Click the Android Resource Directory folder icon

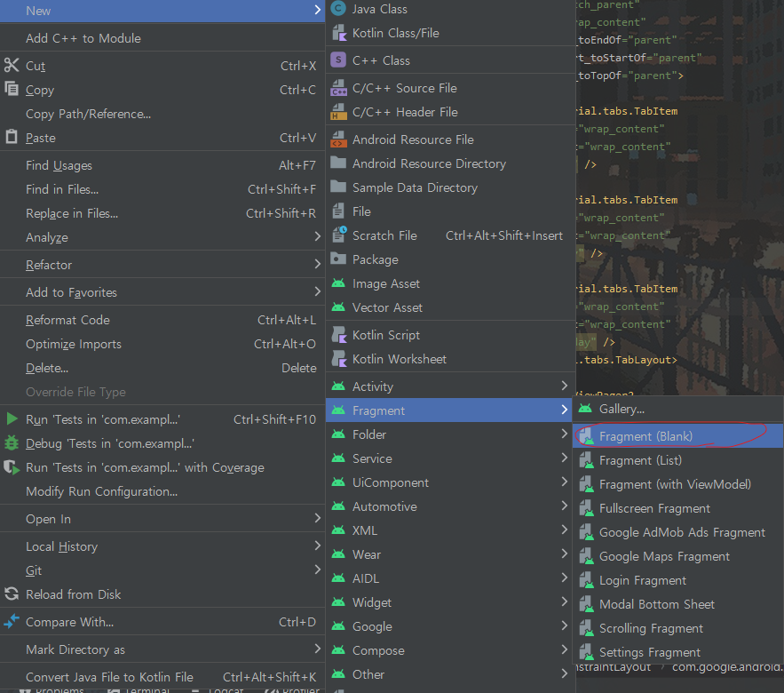point(338,163)
